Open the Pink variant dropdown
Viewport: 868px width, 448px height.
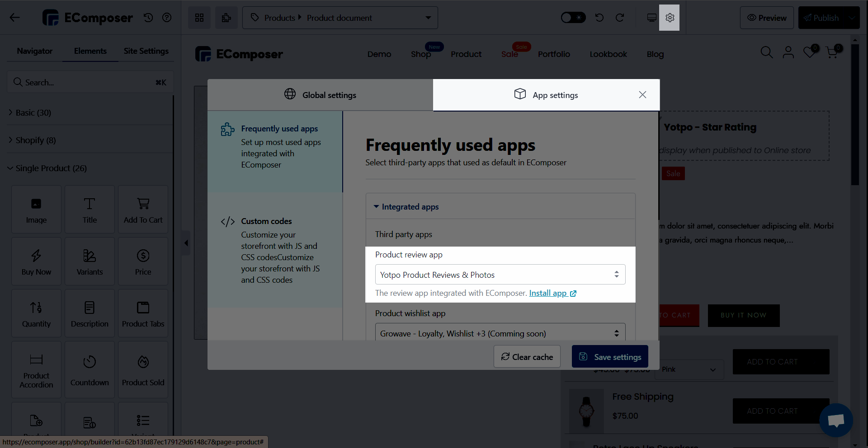pyautogui.click(x=689, y=369)
